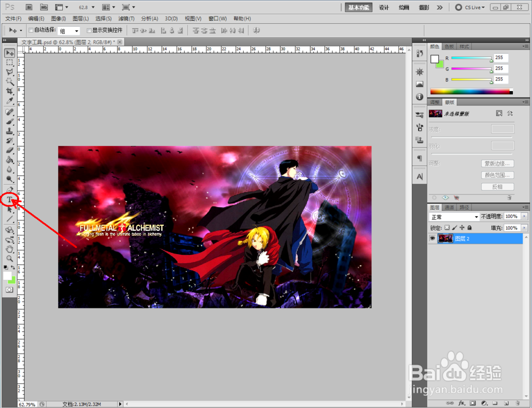Launch Mini Bridge from top bar
Viewport: 532px width, 408px height.
[44, 7]
